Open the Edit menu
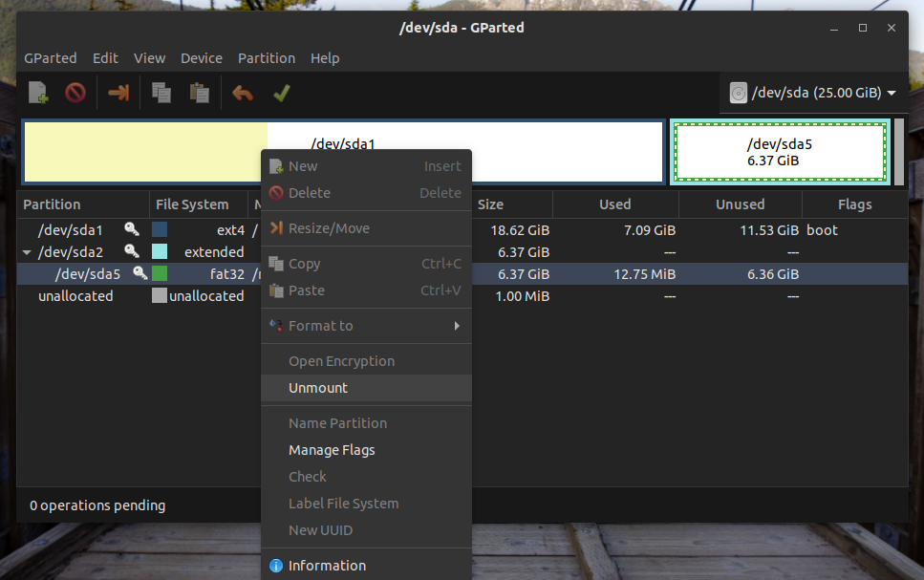Viewport: 924px width, 580px height. coord(105,58)
